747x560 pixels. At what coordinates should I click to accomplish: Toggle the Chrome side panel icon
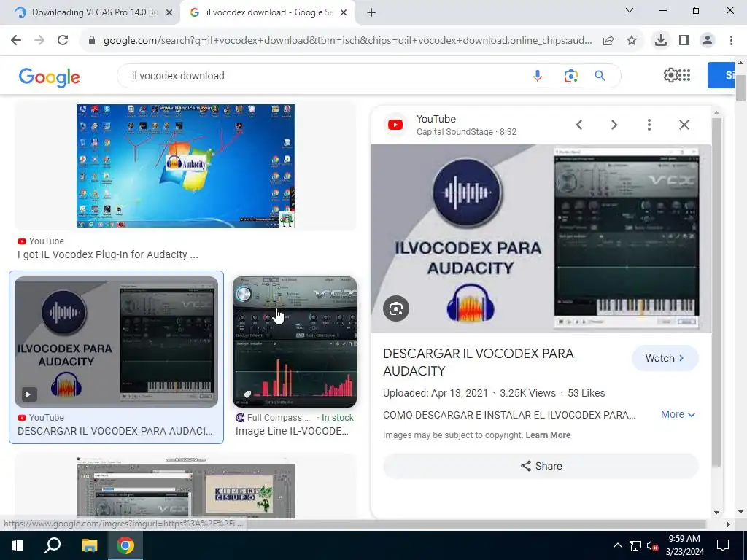pos(684,41)
